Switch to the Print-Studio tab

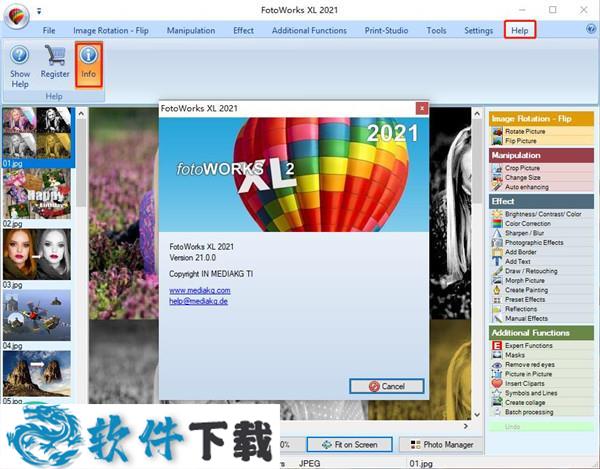click(x=387, y=31)
